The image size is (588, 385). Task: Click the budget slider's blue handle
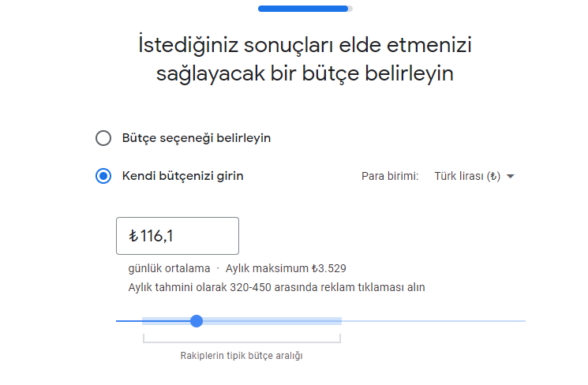click(197, 321)
